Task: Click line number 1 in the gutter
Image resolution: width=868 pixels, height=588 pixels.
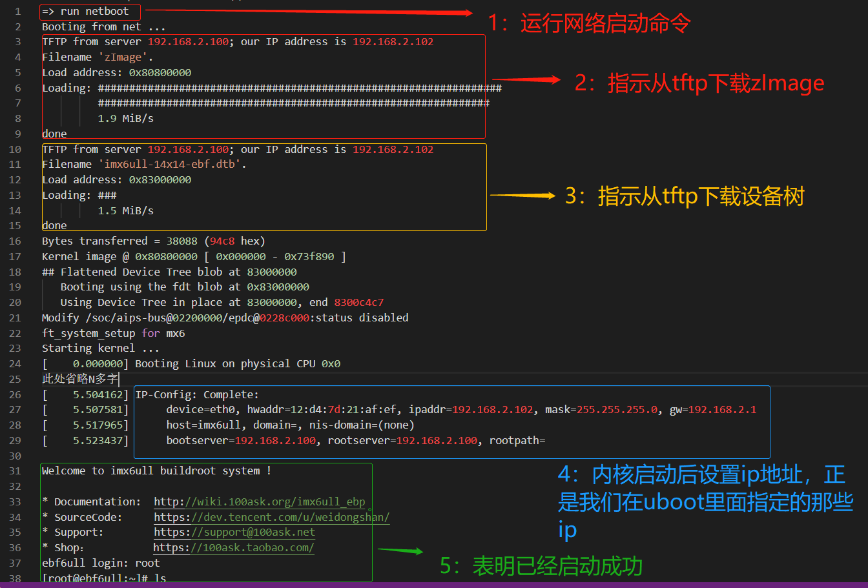Action: coord(18,11)
